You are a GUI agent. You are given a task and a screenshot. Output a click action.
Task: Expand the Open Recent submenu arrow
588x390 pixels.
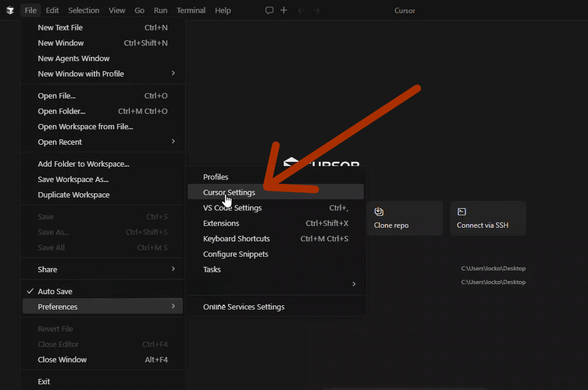click(173, 141)
